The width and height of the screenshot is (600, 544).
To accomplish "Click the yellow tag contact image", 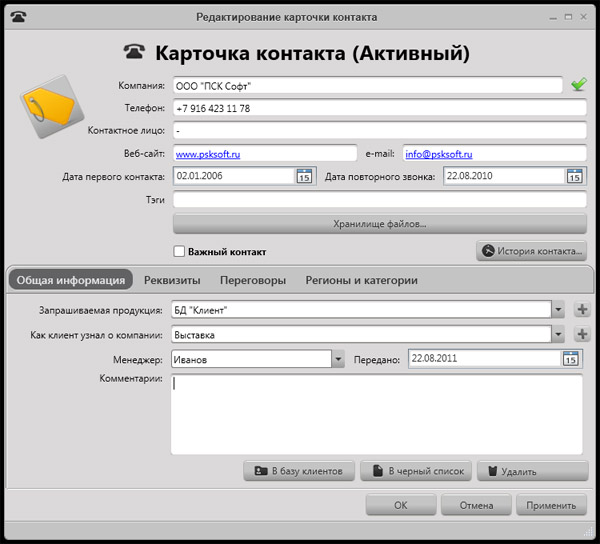I will coord(51,107).
